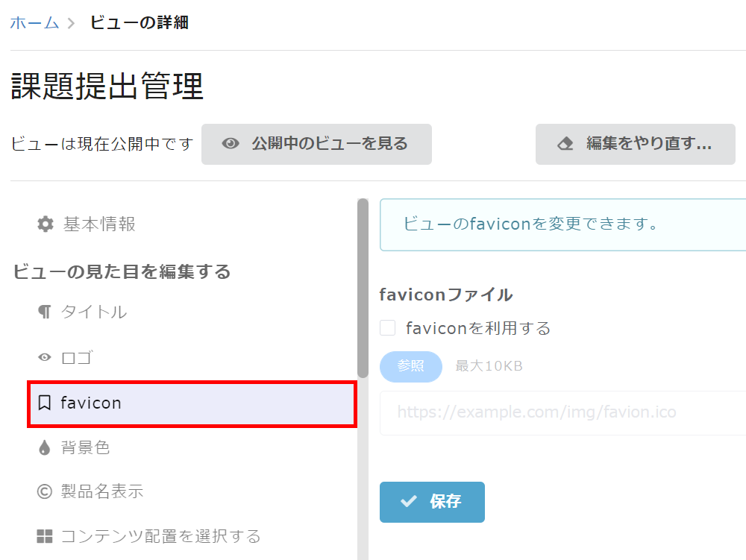Click the gear icon beside 基本情報

point(46,224)
